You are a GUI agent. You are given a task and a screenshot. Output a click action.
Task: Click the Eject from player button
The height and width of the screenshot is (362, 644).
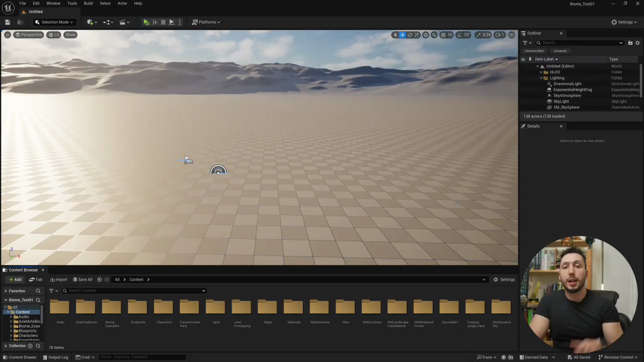pos(172,22)
